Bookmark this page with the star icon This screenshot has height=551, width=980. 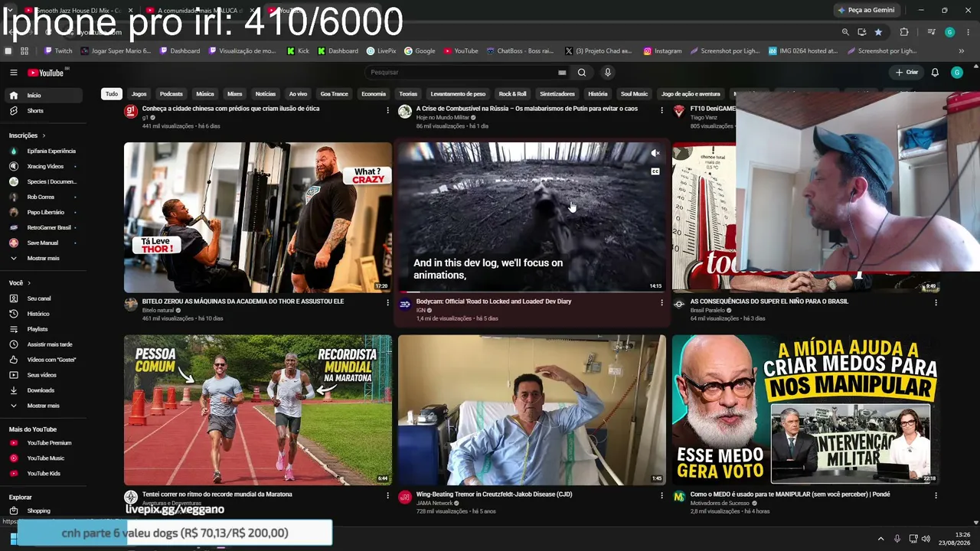(x=878, y=32)
